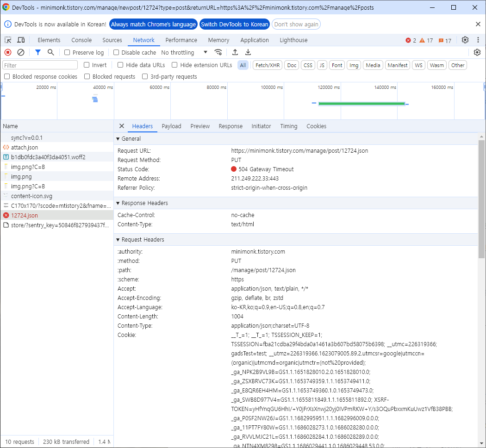Select the sentry store request

[57, 225]
